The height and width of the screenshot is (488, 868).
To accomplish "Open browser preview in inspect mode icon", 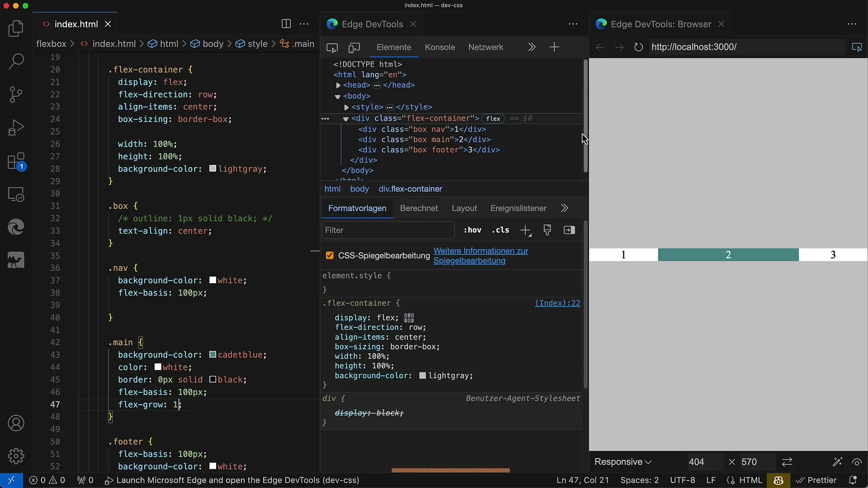I will click(857, 47).
